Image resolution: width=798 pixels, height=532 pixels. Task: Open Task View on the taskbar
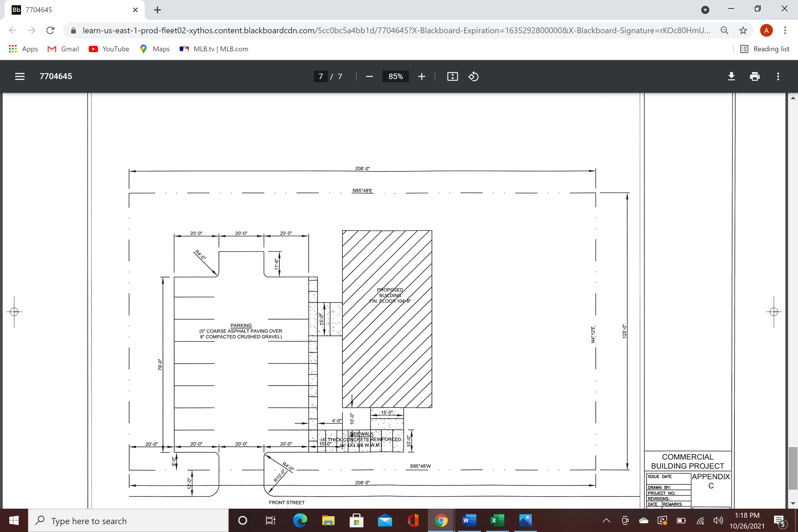pyautogui.click(x=270, y=520)
